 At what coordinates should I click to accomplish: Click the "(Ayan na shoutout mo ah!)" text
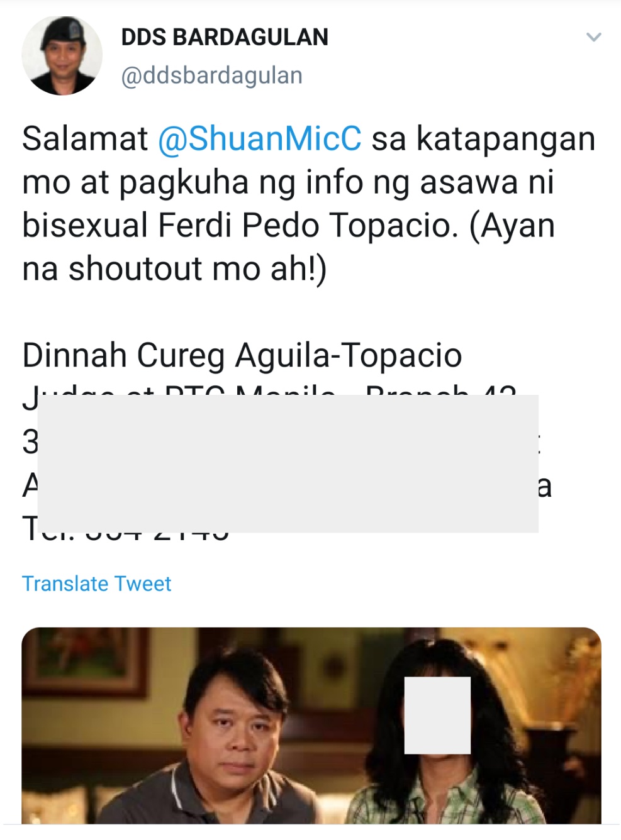tap(289, 247)
